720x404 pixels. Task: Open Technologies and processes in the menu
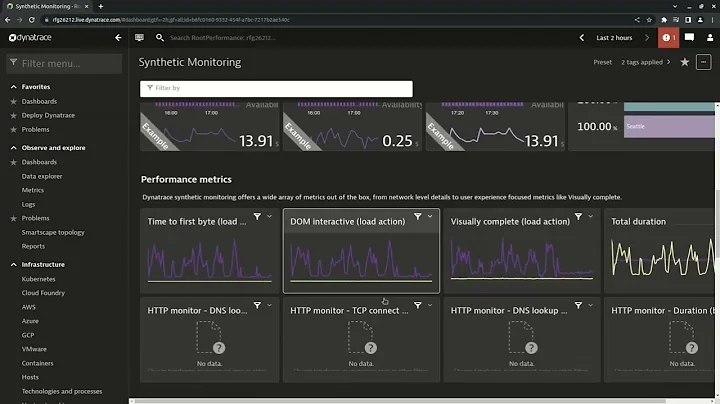[x=62, y=392]
